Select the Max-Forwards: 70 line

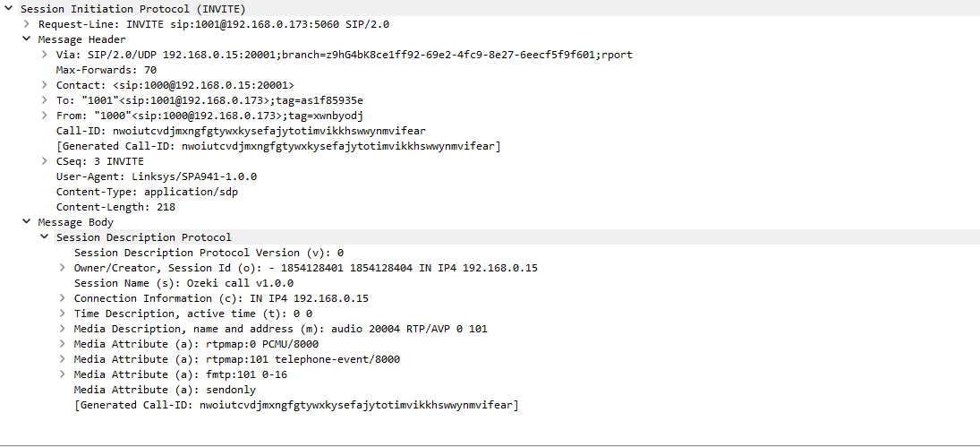(x=107, y=70)
